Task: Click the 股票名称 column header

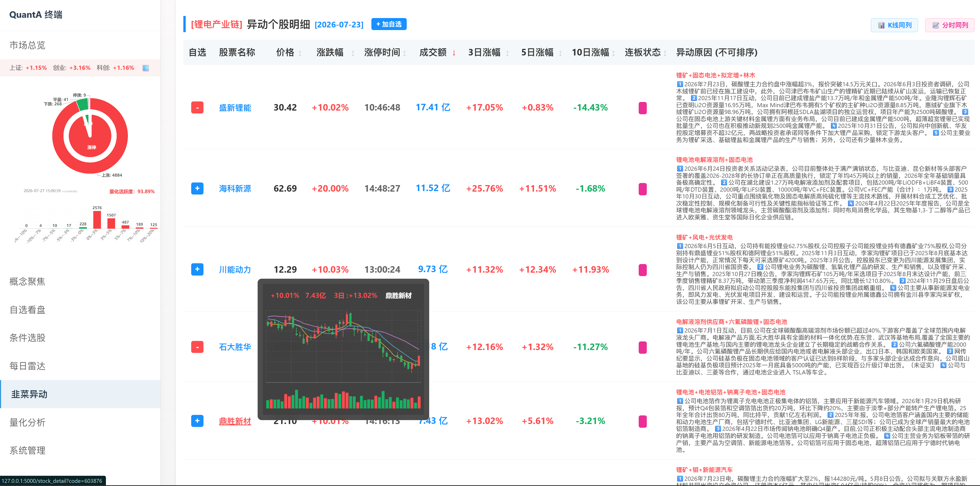Action: tap(237, 53)
